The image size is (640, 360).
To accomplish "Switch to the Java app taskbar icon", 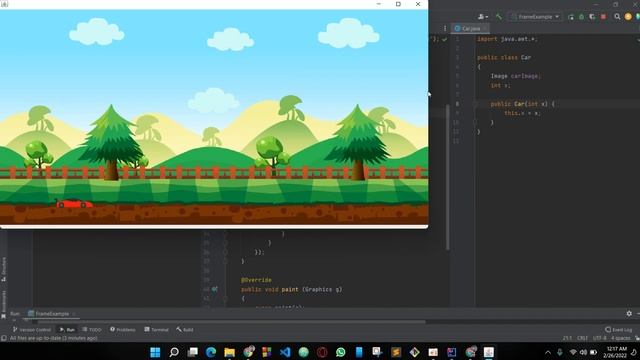I will (489, 352).
